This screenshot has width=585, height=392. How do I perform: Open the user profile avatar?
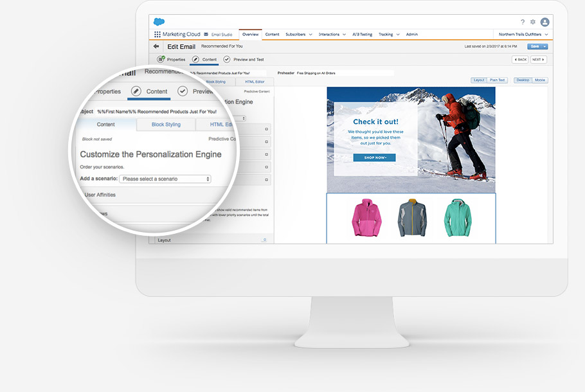544,22
